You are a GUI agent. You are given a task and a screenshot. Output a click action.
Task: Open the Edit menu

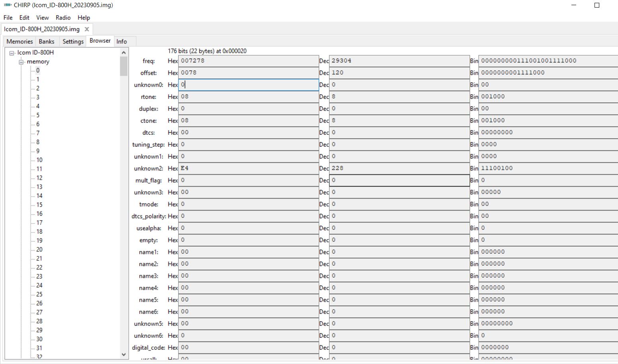pos(24,18)
